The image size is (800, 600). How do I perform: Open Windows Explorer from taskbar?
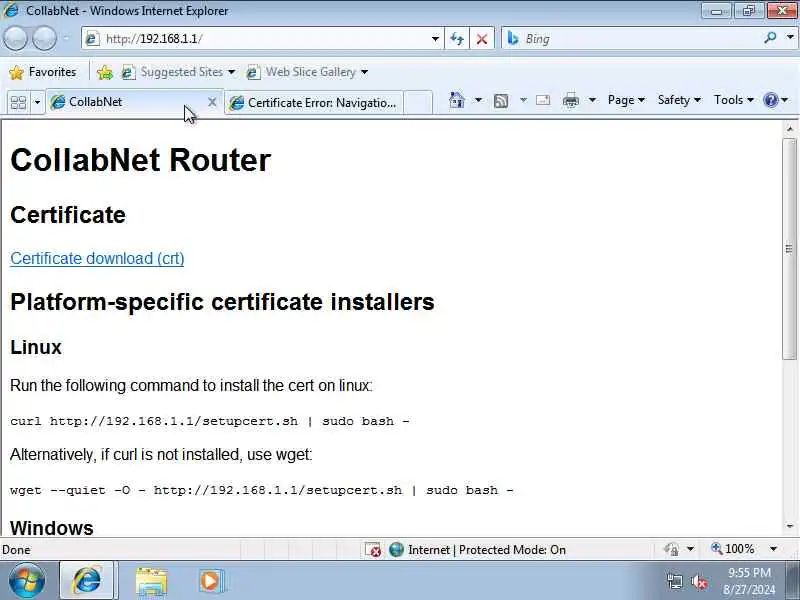point(151,582)
